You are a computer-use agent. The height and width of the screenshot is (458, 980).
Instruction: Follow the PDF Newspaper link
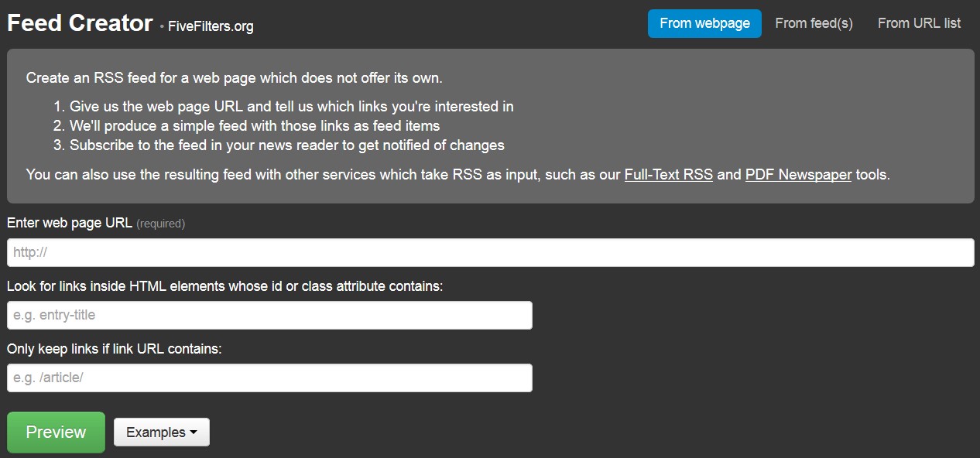798,174
